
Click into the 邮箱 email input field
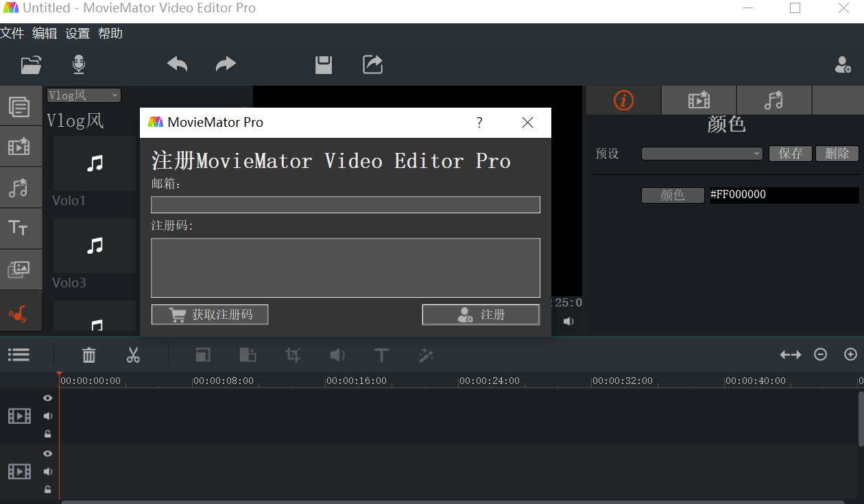click(345, 204)
